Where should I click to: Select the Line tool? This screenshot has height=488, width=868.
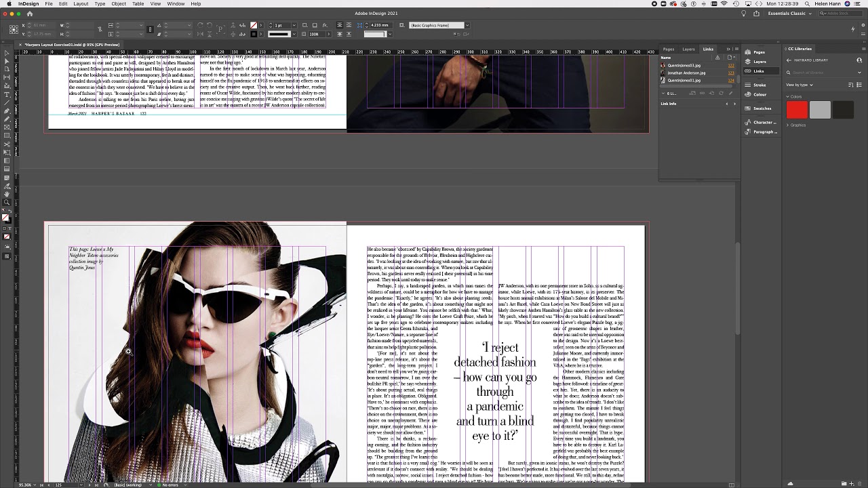coord(7,102)
